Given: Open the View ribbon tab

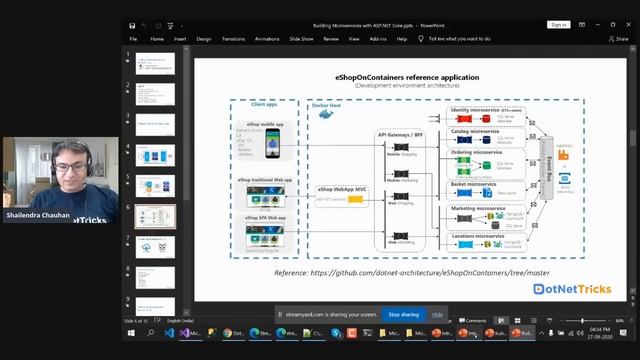Looking at the screenshot, I should (354, 39).
